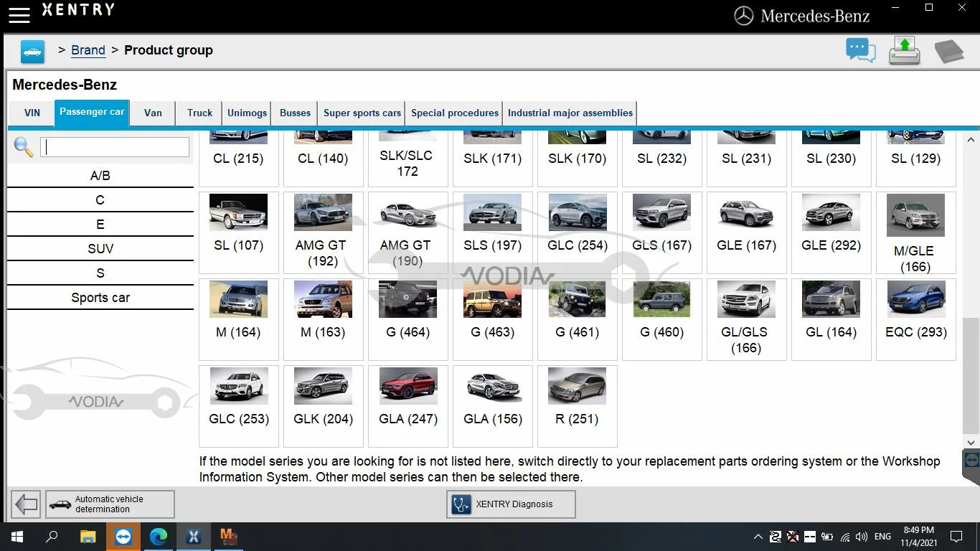Click the scrollbar down arrow

click(x=971, y=443)
